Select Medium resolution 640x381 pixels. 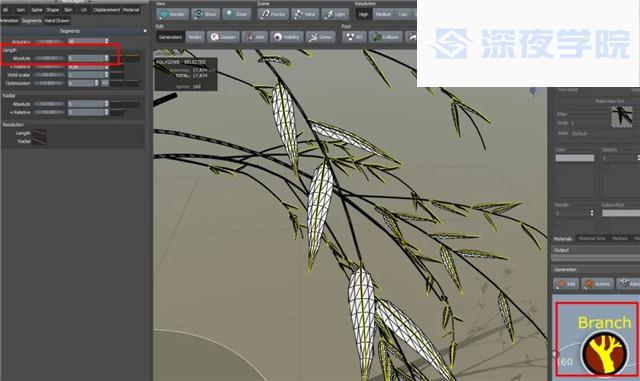tap(383, 14)
